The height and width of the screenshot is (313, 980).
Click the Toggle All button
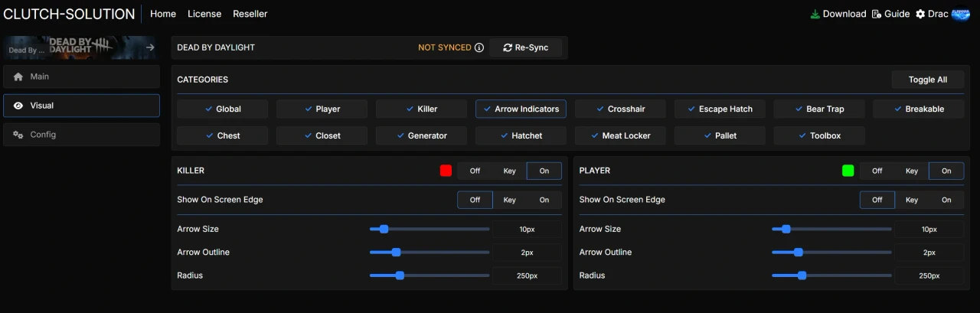coord(927,80)
